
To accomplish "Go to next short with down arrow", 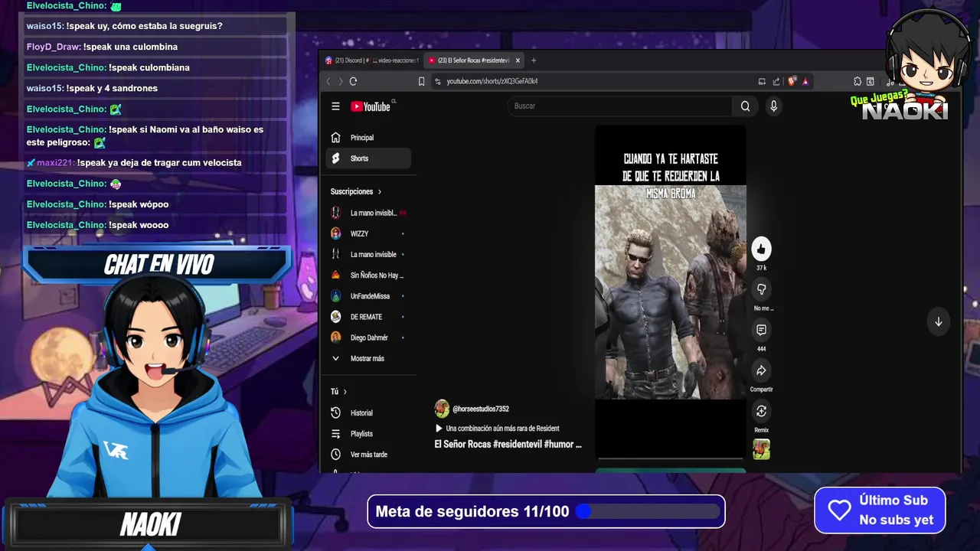I will tap(938, 322).
